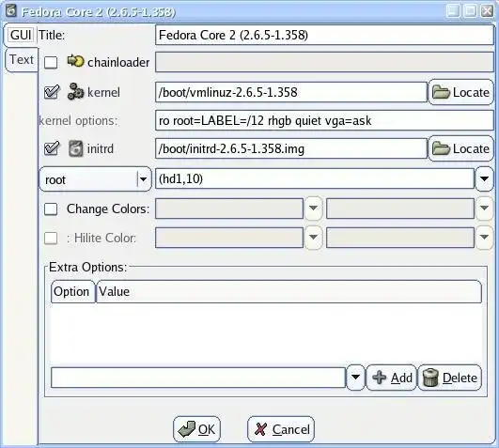
Task: Click the Value column header
Action: 288,291
